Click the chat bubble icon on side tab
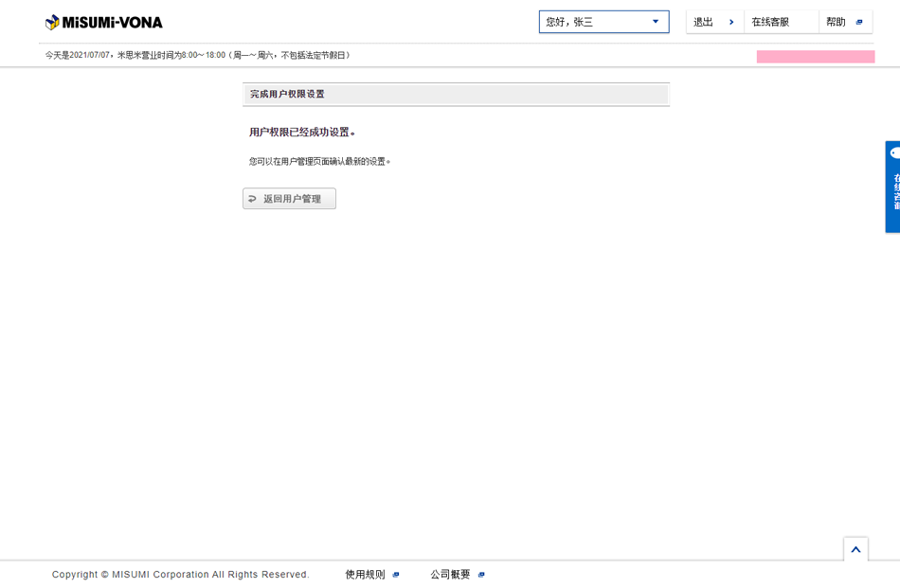The image size is (900, 588). pos(894,153)
